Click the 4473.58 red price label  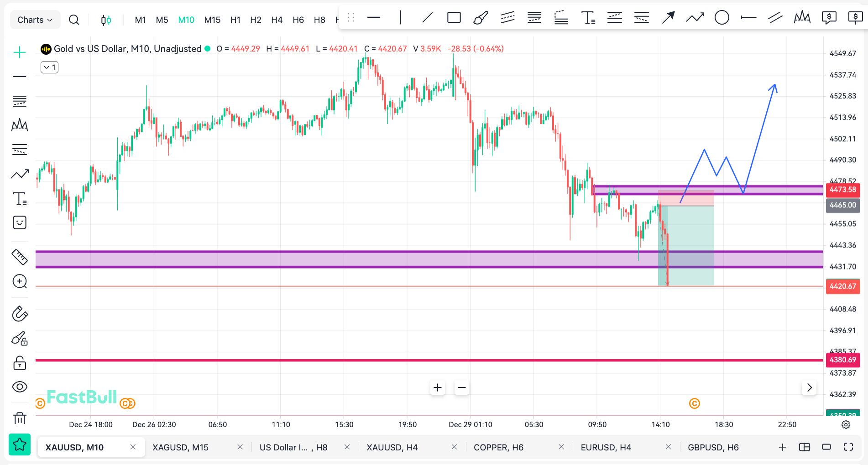842,190
